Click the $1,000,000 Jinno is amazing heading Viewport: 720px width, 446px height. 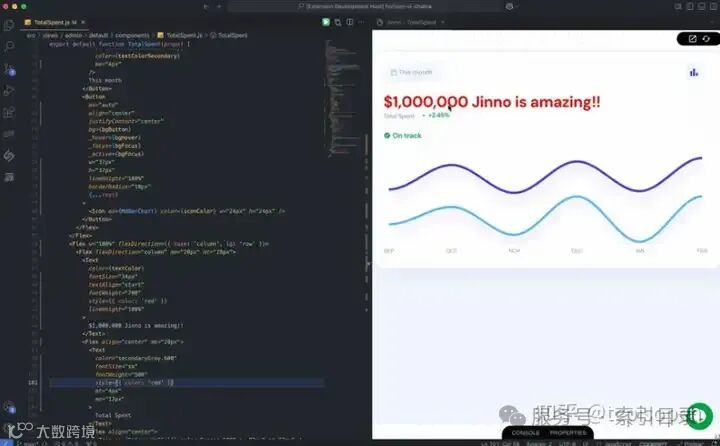(x=492, y=102)
